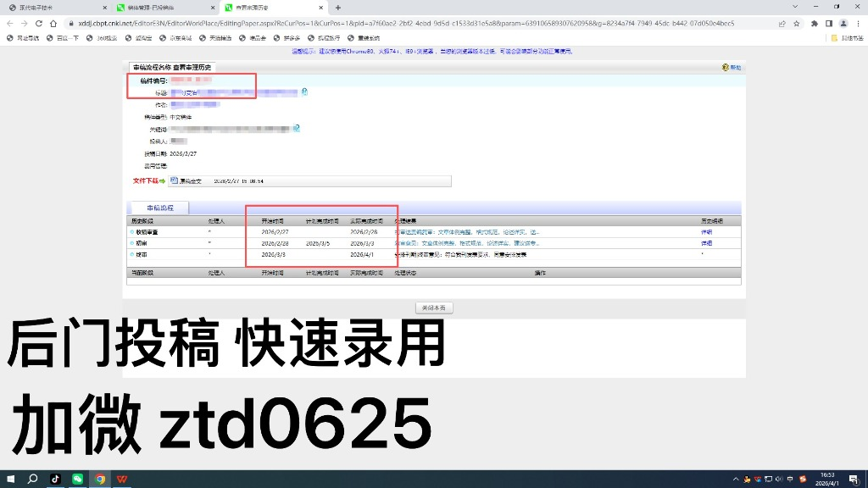The height and width of the screenshot is (488, 868).
Task: Open 详细 link for 收稿审查 row
Action: tap(706, 232)
